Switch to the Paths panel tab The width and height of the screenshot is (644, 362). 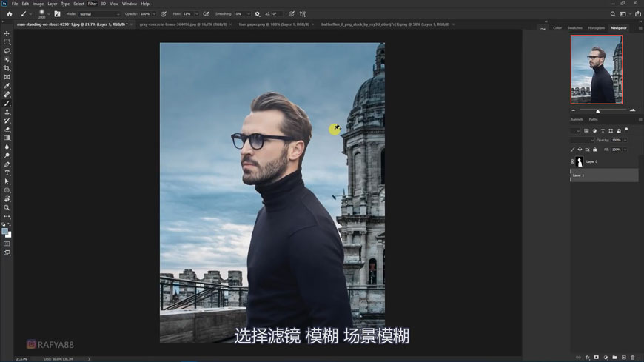[x=593, y=119]
